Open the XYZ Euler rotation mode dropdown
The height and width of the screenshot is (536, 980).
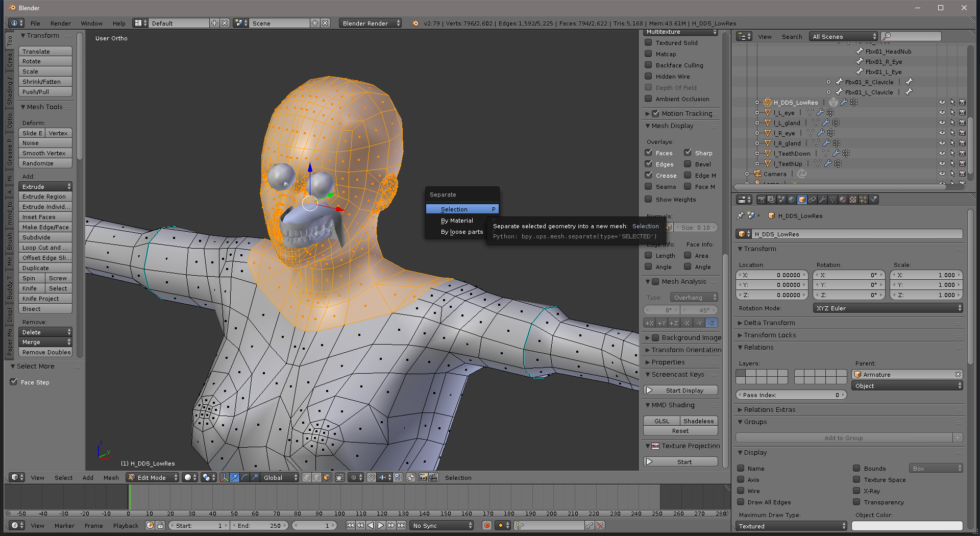[x=888, y=308]
